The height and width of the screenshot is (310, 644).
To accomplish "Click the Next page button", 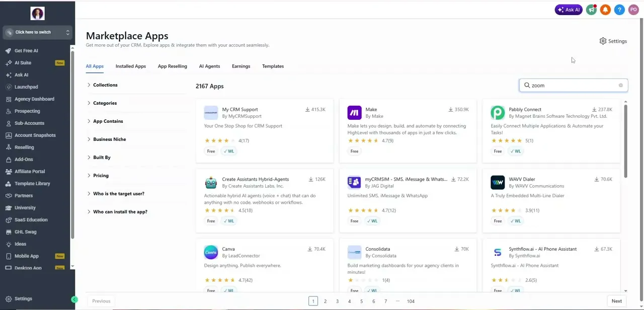I will point(616,301).
